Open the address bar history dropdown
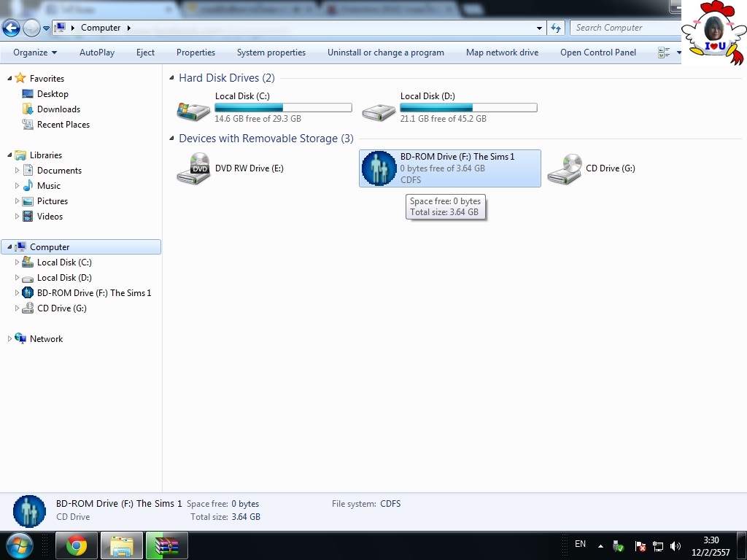The width and height of the screenshot is (747, 560). (x=539, y=28)
